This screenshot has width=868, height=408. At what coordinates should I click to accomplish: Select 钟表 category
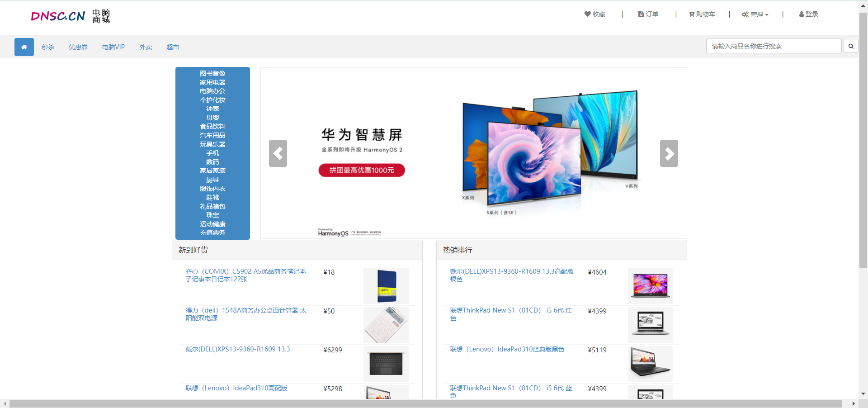click(x=212, y=109)
